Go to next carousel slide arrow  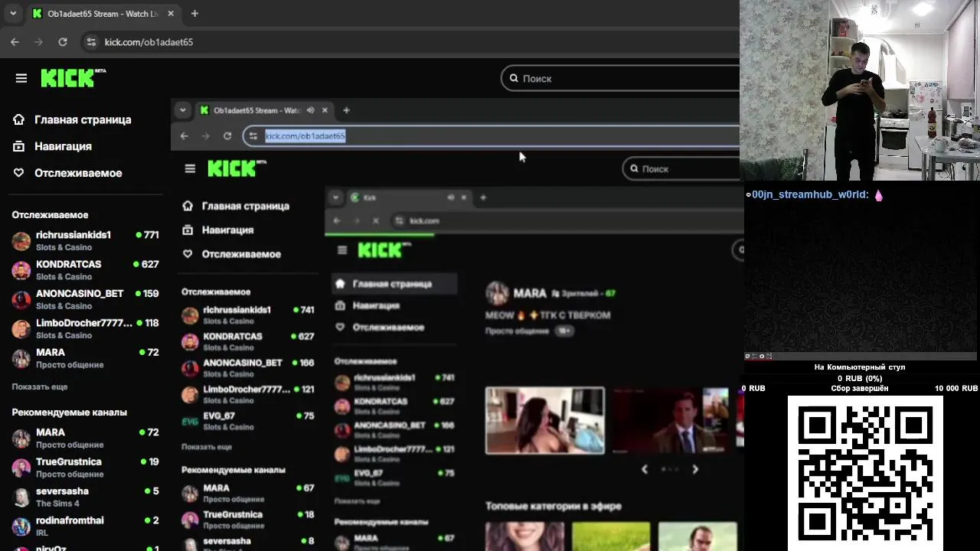(695, 469)
